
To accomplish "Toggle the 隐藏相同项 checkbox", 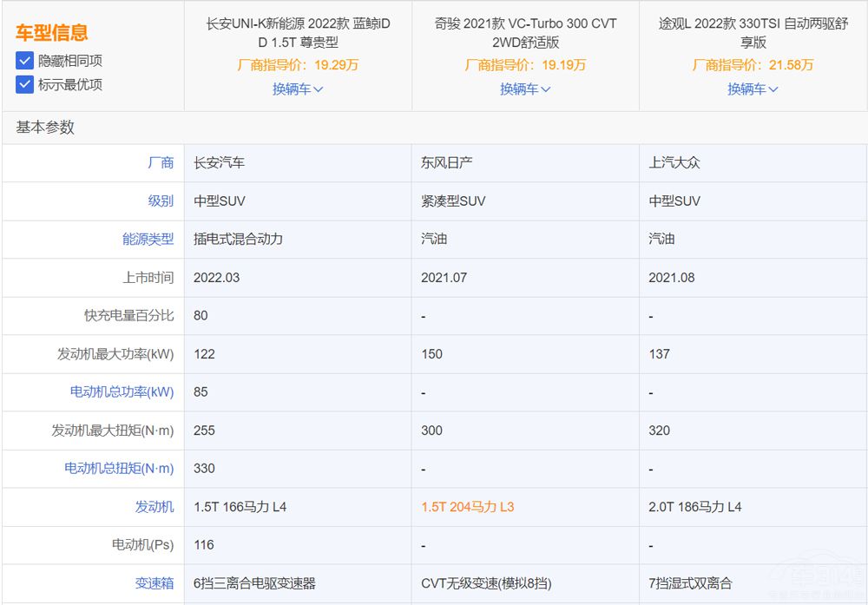I will 24,61.
